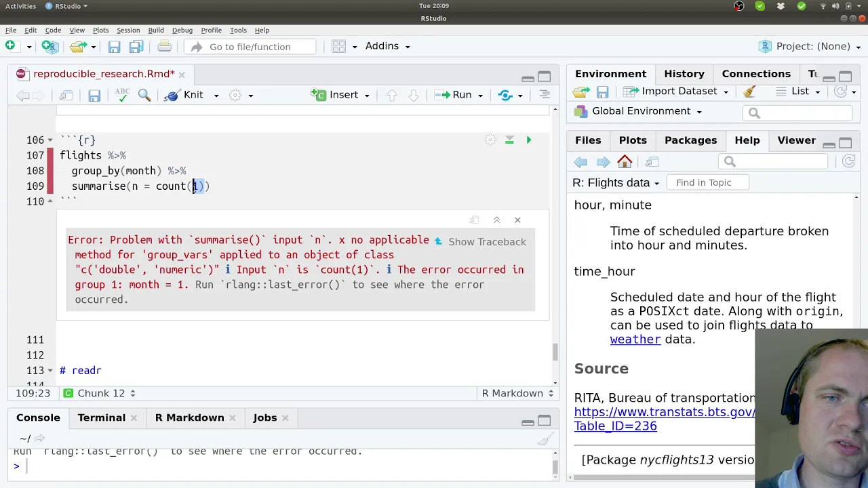Run all chunks above icon
Screen dimensions: 868x488
[x=509, y=140]
